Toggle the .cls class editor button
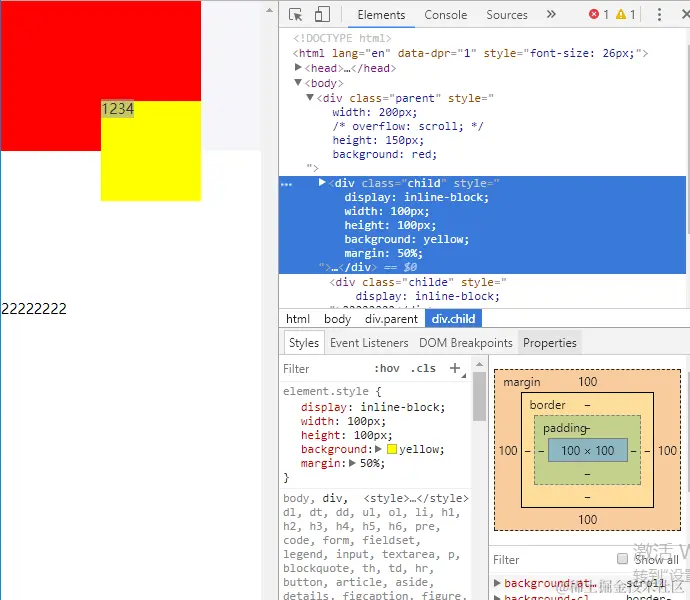This screenshot has height=600, width=690. click(423, 368)
